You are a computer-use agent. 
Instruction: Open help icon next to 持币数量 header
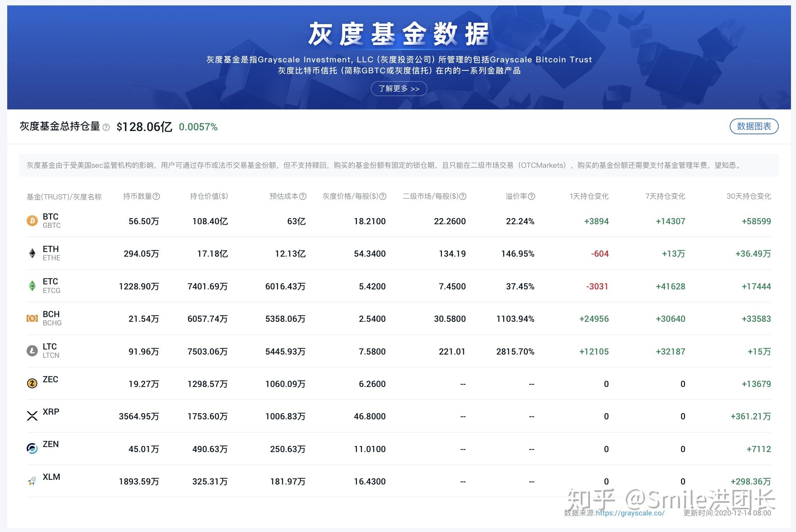156,196
